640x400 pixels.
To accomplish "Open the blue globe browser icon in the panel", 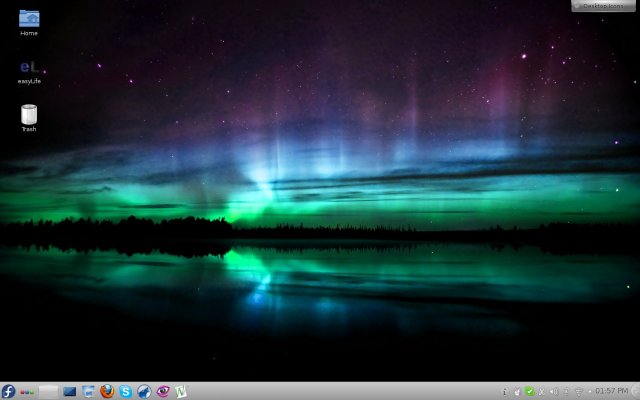I will tap(144, 391).
